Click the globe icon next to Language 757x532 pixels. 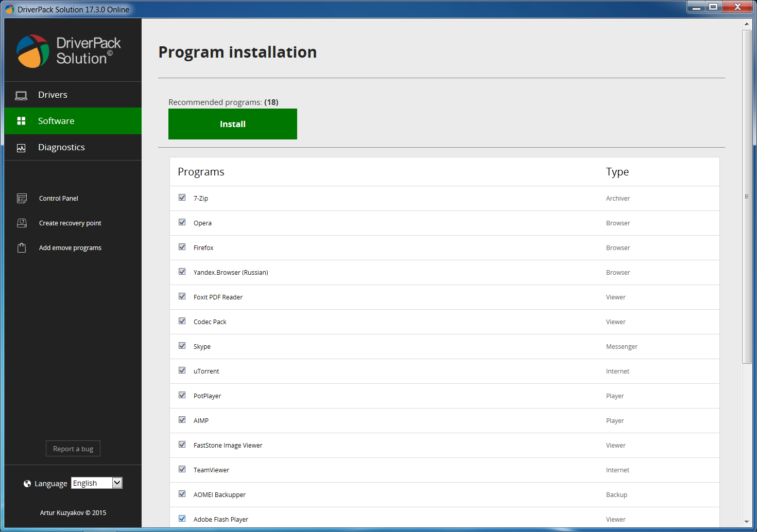click(27, 483)
